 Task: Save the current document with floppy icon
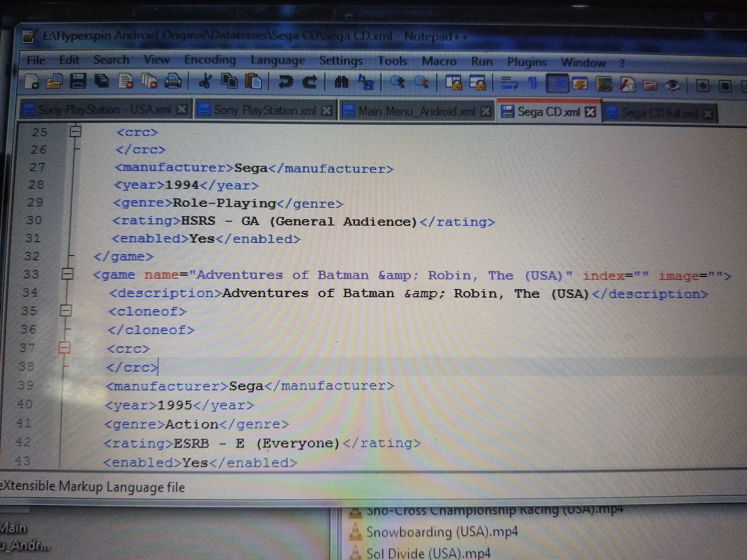78,81
